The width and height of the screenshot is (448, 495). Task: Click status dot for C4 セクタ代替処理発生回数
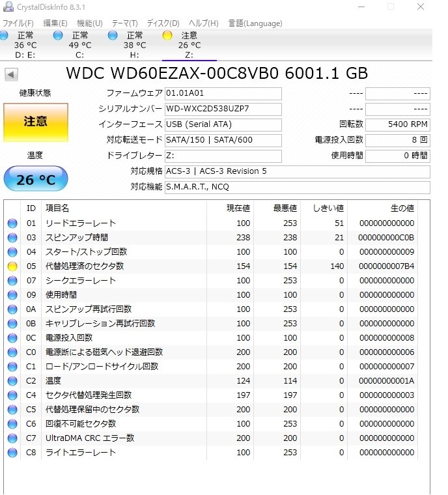point(12,395)
